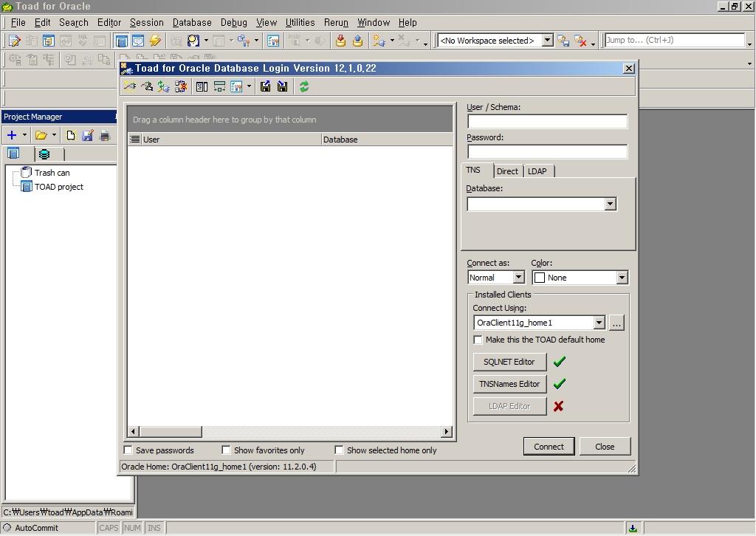Viewport: 756px width, 536px height.
Task: Expand the Database dropdown list
Action: click(610, 204)
